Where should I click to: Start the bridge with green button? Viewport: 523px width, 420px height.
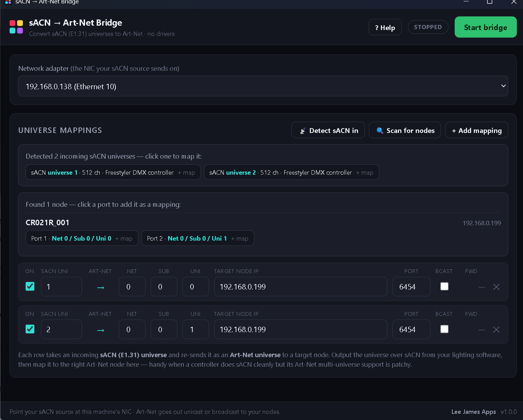(x=485, y=27)
